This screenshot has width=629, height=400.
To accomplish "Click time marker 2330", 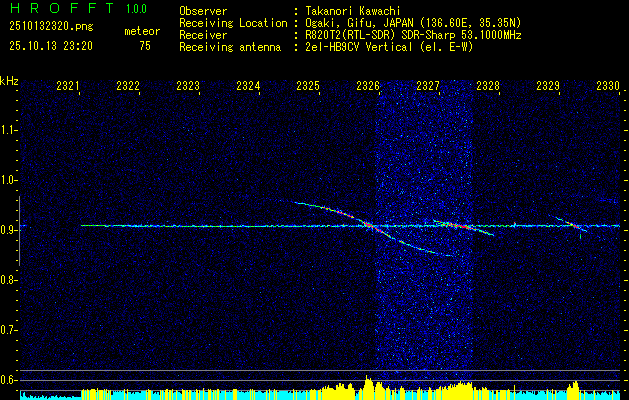I will 608,86.
